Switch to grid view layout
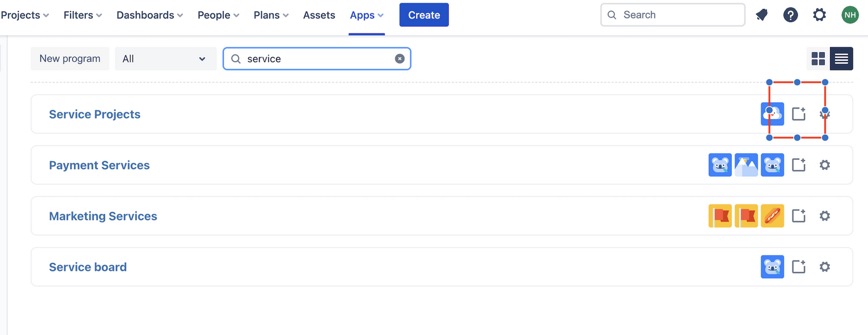This screenshot has height=335, width=868. [x=818, y=59]
